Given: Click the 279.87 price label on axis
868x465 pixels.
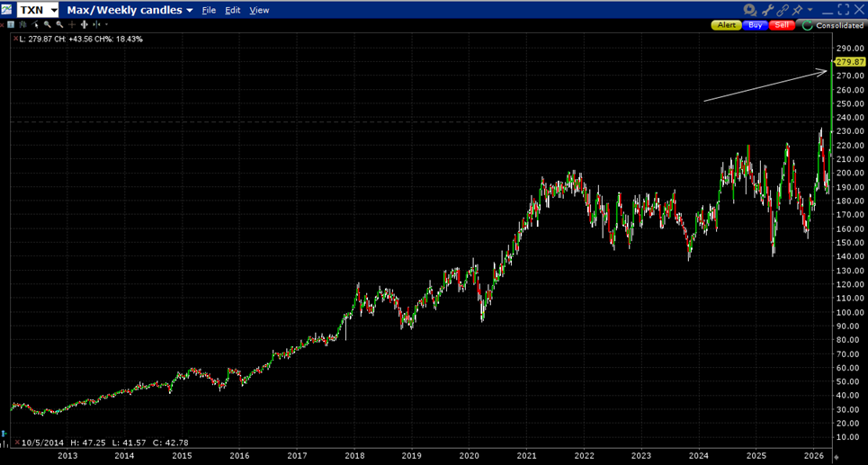Looking at the screenshot, I should 849,61.
